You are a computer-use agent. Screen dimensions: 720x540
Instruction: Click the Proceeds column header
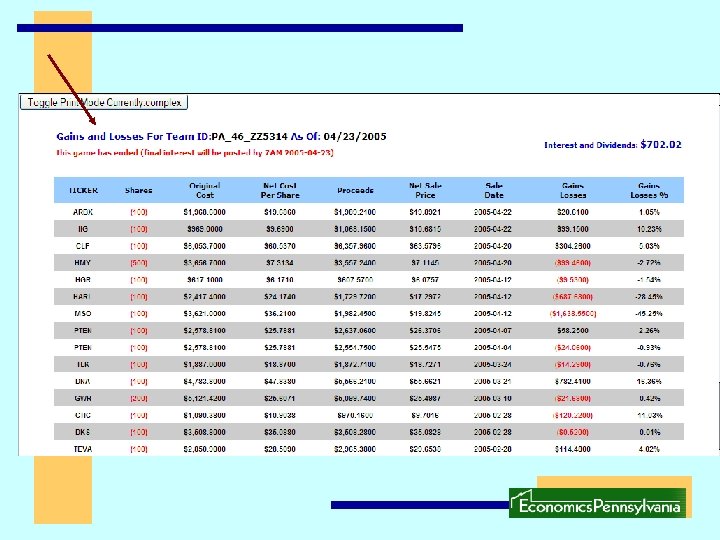click(x=355, y=190)
